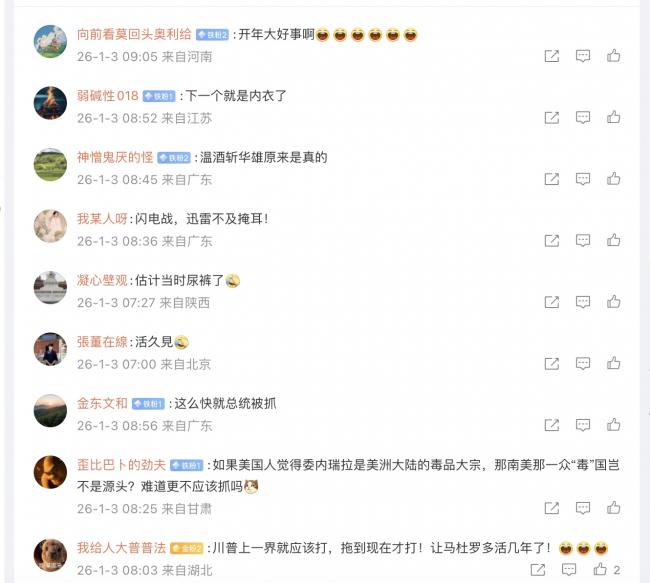The width and height of the screenshot is (650, 583).
Task: Share the comment by 弱碱性018
Action: point(552,117)
